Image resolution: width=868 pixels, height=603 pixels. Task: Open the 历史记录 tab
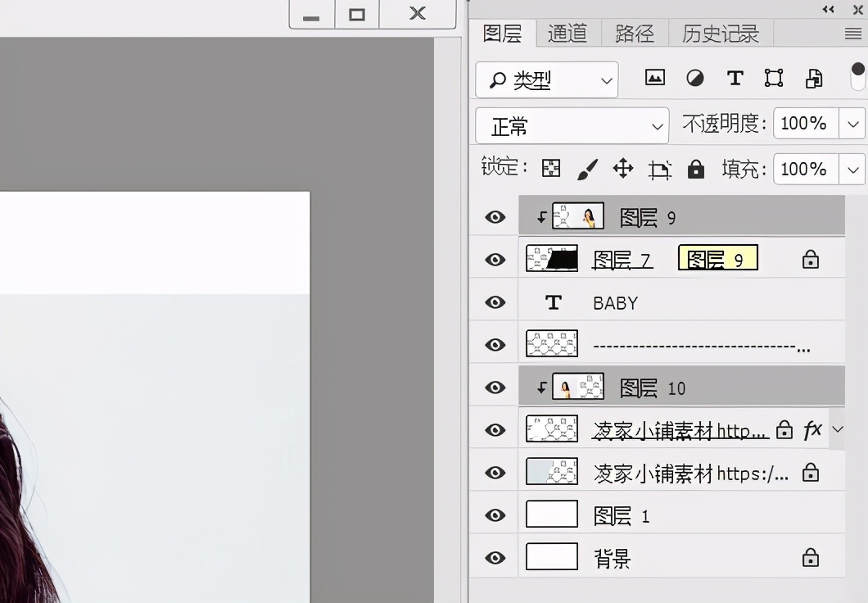point(721,34)
